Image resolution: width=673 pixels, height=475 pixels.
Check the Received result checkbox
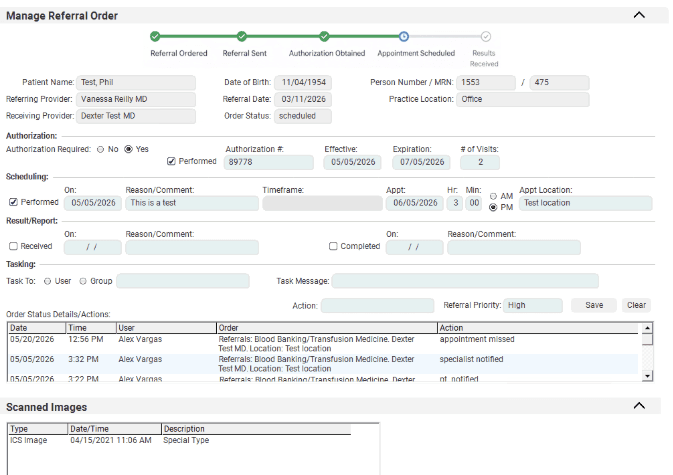coord(13,246)
